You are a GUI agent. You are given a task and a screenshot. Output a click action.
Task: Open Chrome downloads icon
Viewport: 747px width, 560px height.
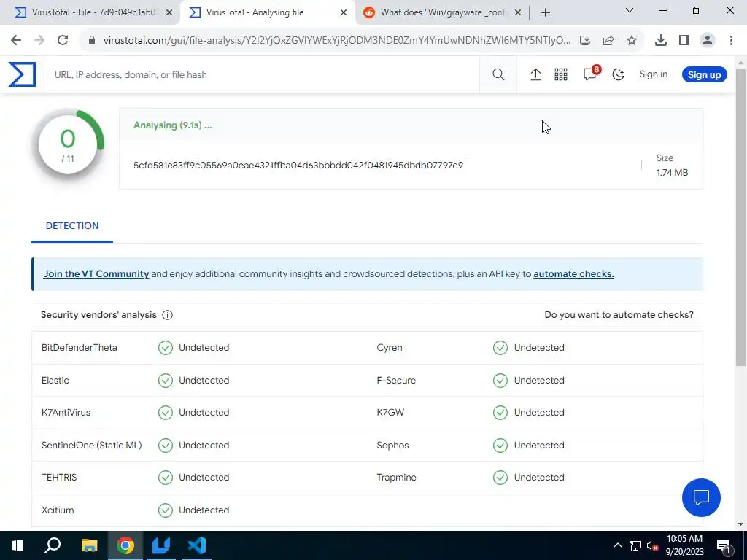point(661,41)
